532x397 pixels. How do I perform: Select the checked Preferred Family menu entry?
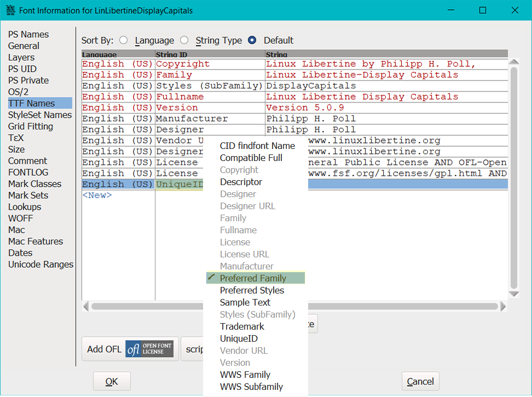(256, 278)
